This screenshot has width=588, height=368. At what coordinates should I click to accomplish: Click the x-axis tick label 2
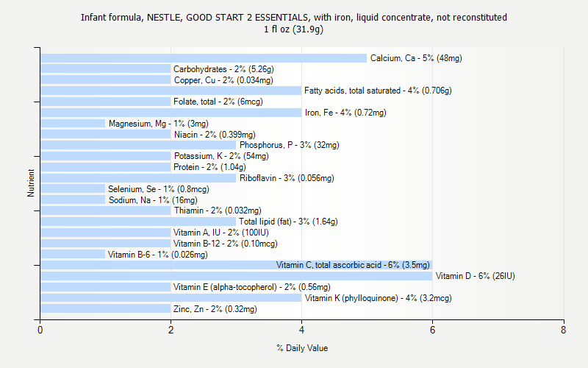(x=171, y=330)
